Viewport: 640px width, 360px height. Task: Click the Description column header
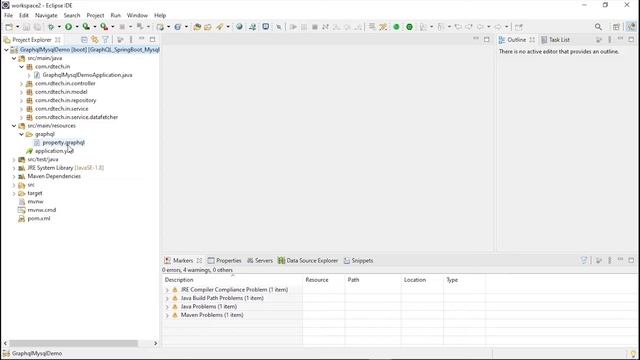click(x=179, y=280)
